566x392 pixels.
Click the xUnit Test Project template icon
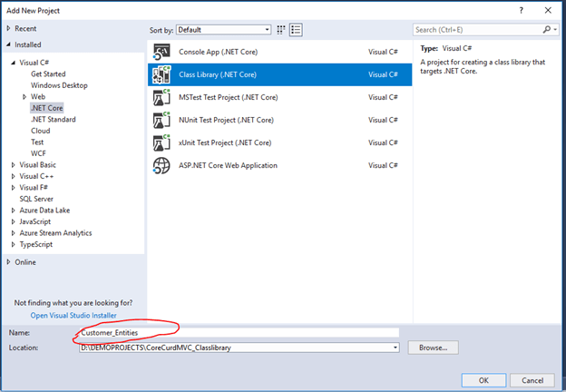[161, 143]
